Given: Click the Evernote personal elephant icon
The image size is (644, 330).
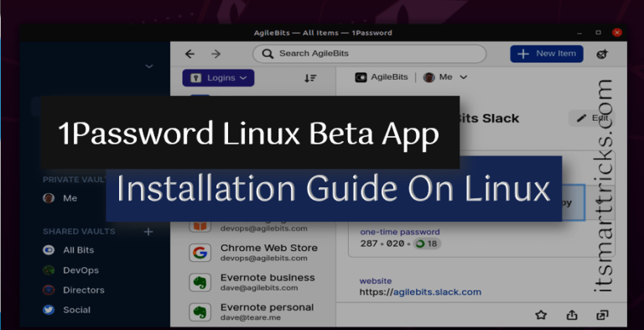Looking at the screenshot, I should click(200, 312).
